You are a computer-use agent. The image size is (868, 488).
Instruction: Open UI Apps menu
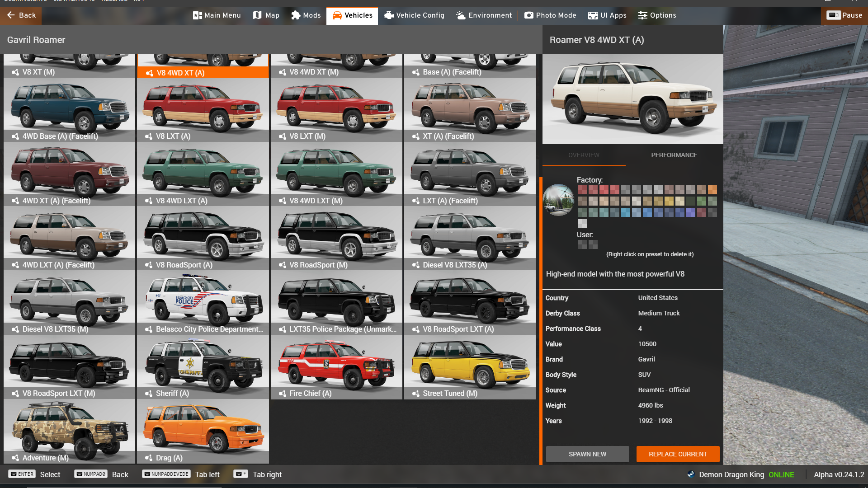(x=607, y=15)
